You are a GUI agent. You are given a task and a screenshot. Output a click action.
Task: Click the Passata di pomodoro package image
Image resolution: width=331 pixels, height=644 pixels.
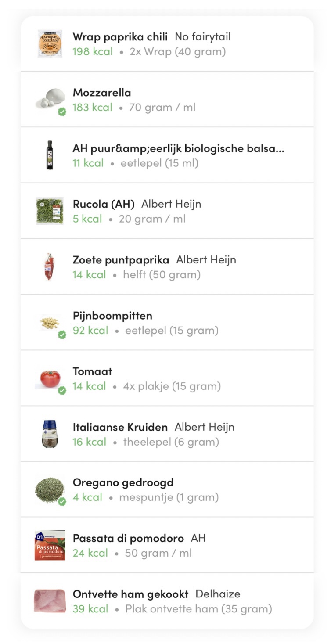coord(50,545)
